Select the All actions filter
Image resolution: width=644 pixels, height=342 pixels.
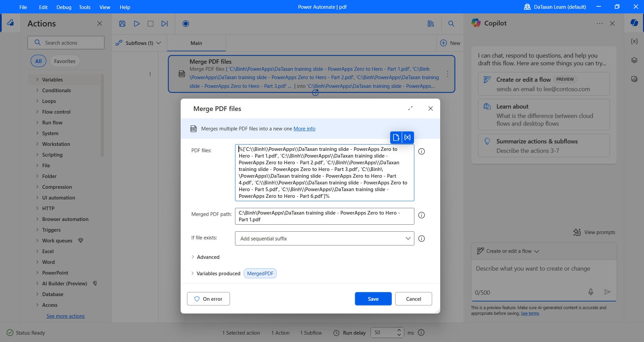tap(39, 61)
